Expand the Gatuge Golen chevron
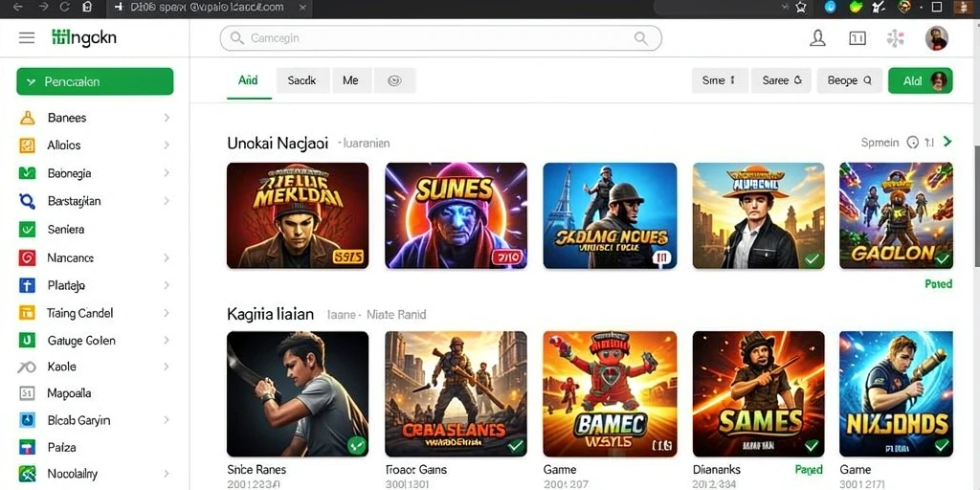980x490 pixels. [x=167, y=341]
